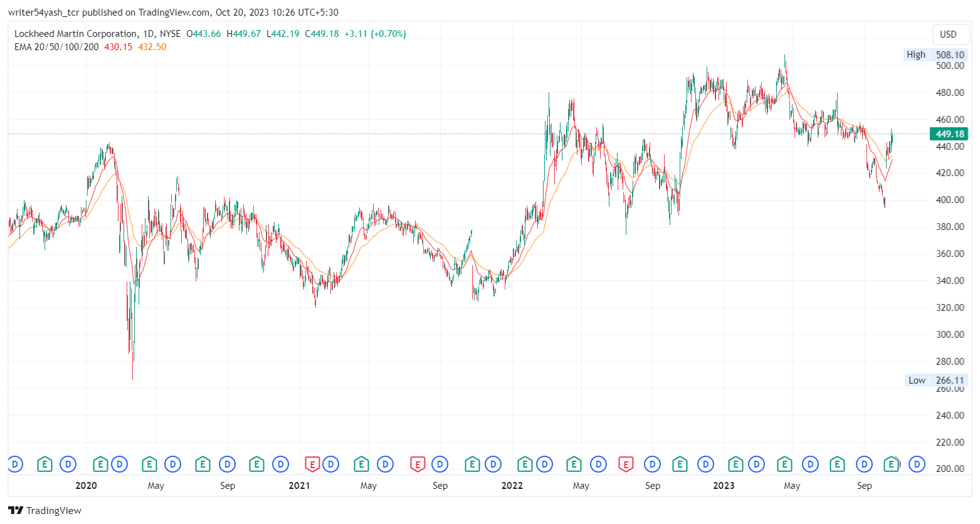Open dividend marker just after May 2021
The height and width of the screenshot is (524, 980).
(386, 464)
